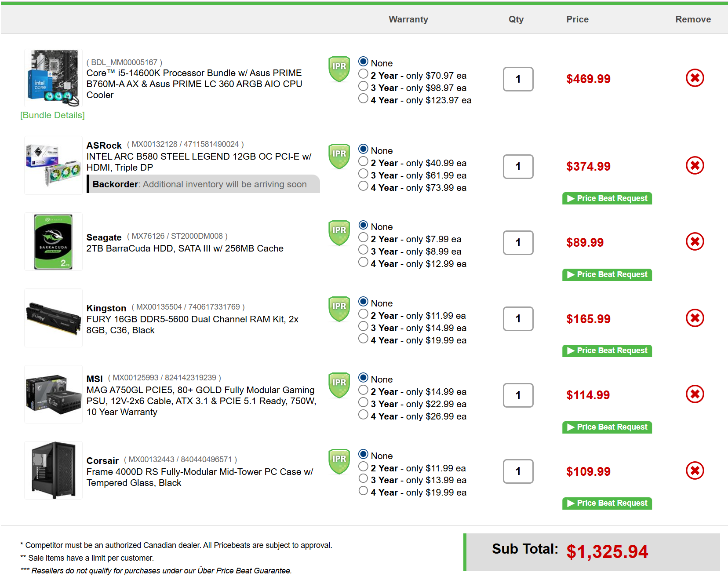Open the Kingston FURY RAM thumbnail

[53, 318]
